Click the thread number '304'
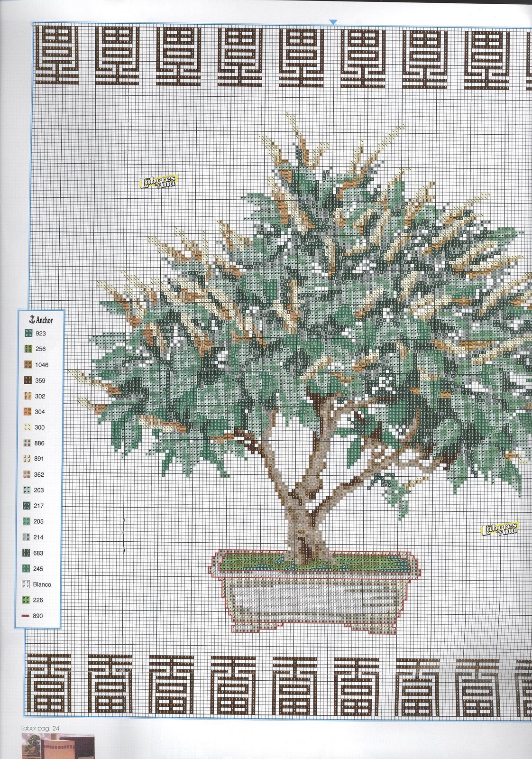 (x=40, y=412)
